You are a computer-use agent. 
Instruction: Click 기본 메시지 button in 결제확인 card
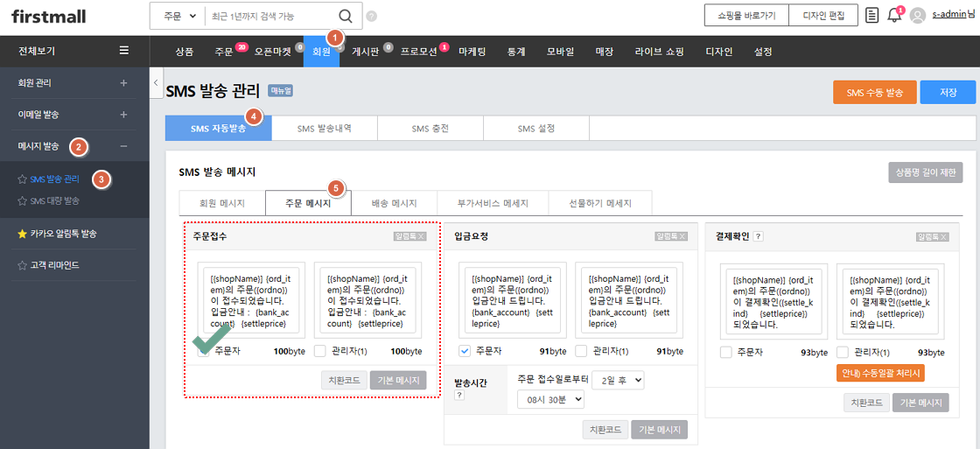pos(920,403)
